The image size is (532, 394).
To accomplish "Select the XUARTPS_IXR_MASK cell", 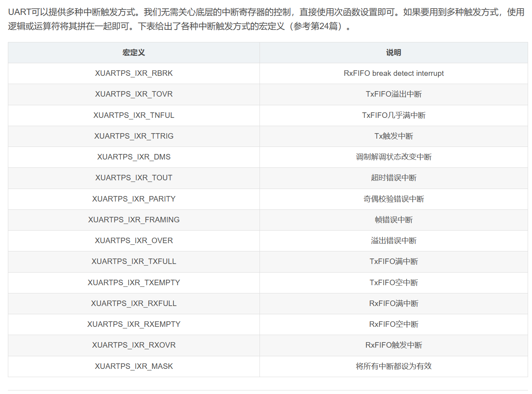I will pyautogui.click(x=134, y=367).
